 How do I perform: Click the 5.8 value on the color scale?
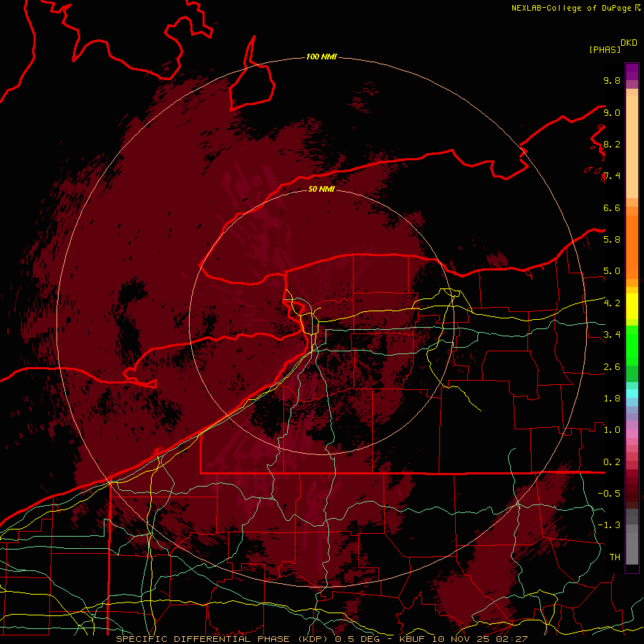[612, 239]
